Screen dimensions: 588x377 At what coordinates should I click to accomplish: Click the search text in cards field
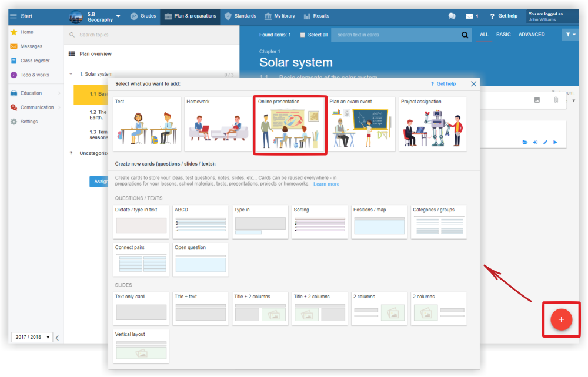[397, 35]
